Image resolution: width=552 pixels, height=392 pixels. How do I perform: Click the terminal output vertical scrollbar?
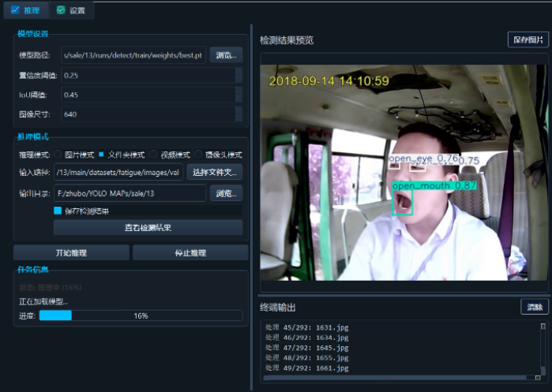[x=543, y=350]
